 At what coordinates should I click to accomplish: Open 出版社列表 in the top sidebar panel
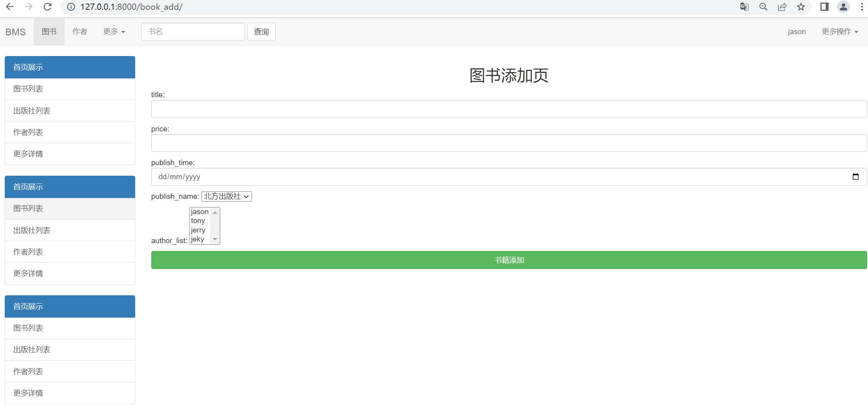70,111
